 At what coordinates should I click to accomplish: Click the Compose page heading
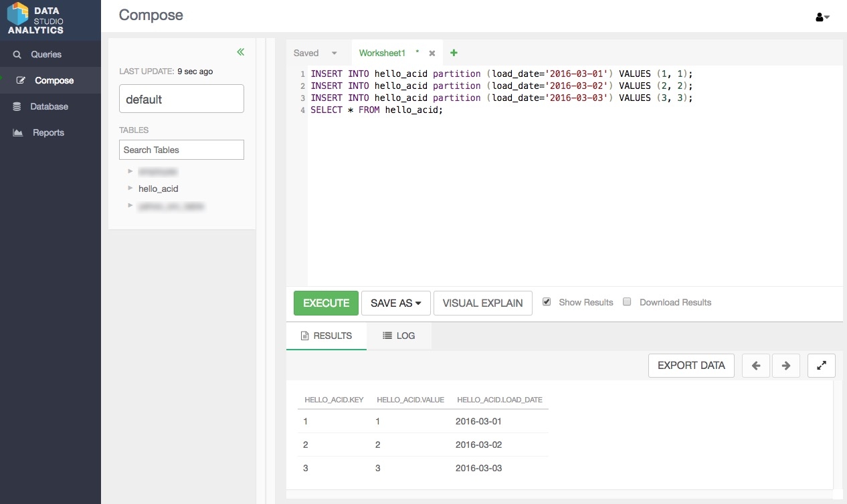(x=151, y=15)
